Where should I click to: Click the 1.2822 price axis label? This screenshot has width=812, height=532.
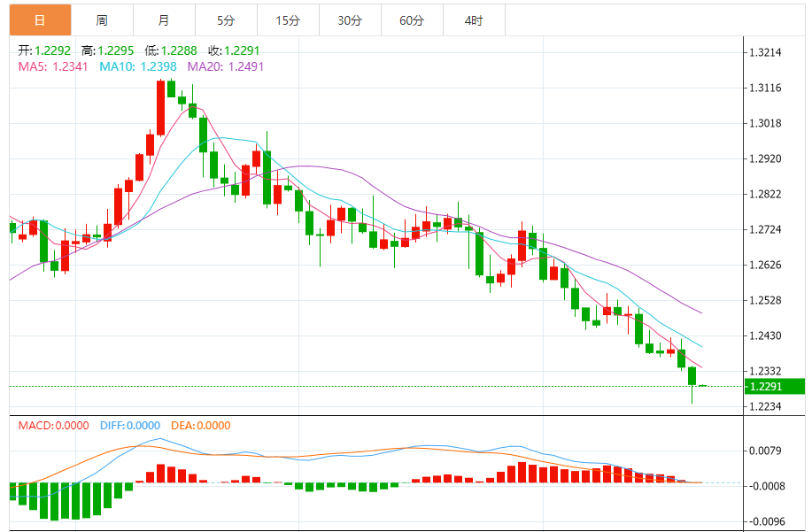pos(765,194)
